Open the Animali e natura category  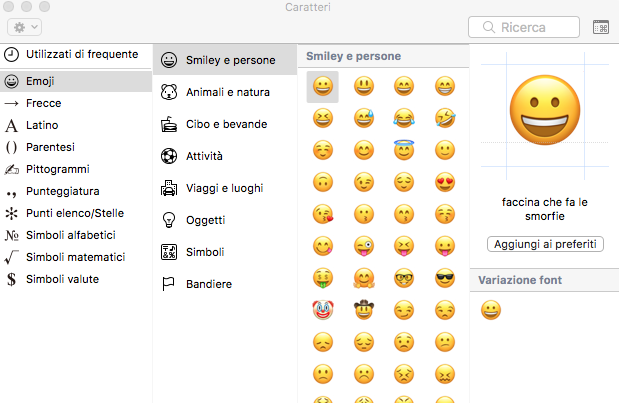[225, 92]
